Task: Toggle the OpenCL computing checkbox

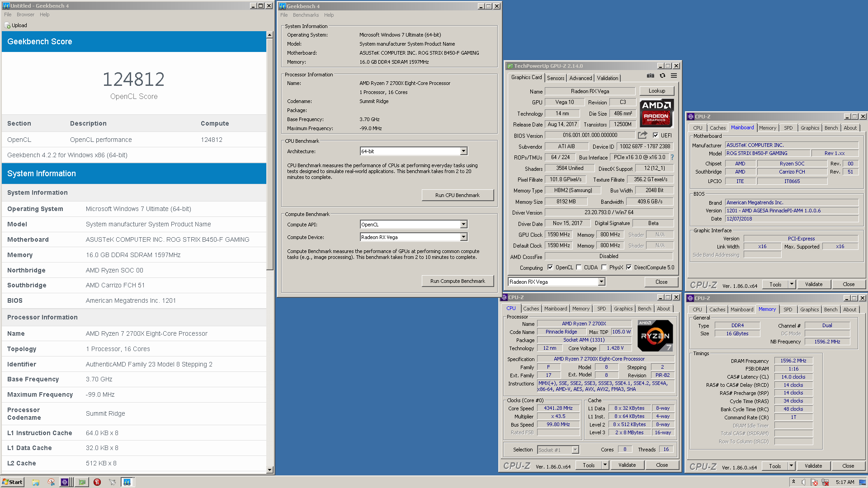Action: pyautogui.click(x=550, y=267)
